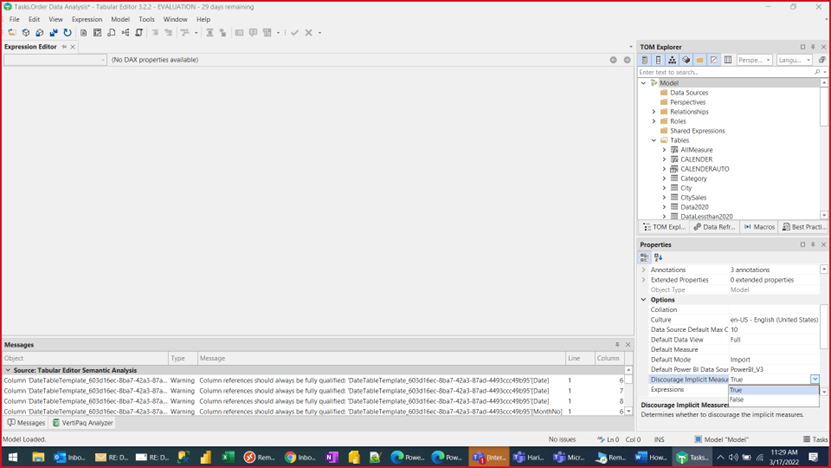Click the Windows Start button

[x=13, y=457]
